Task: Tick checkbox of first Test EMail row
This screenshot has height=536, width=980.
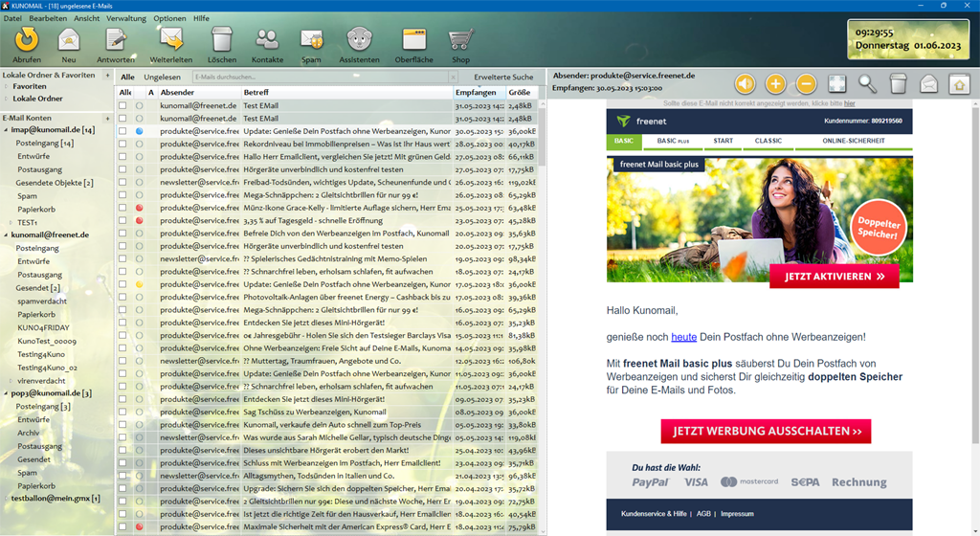Action: coord(122,105)
